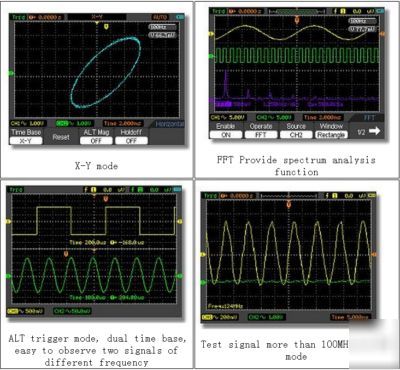Click Time readout in X-Y screen
The image size is (400, 370).
124,124
